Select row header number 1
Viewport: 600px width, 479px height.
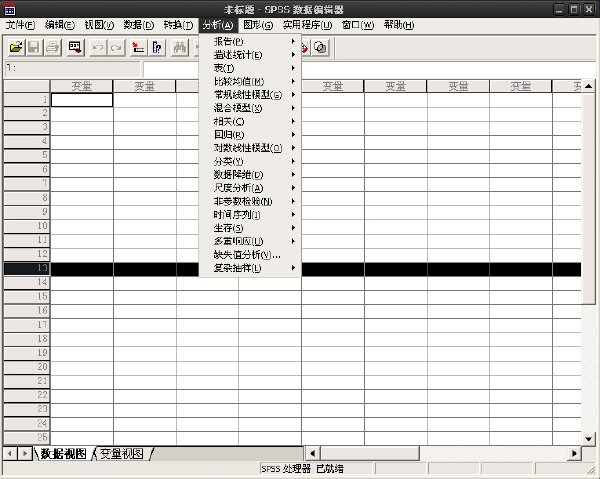point(27,100)
